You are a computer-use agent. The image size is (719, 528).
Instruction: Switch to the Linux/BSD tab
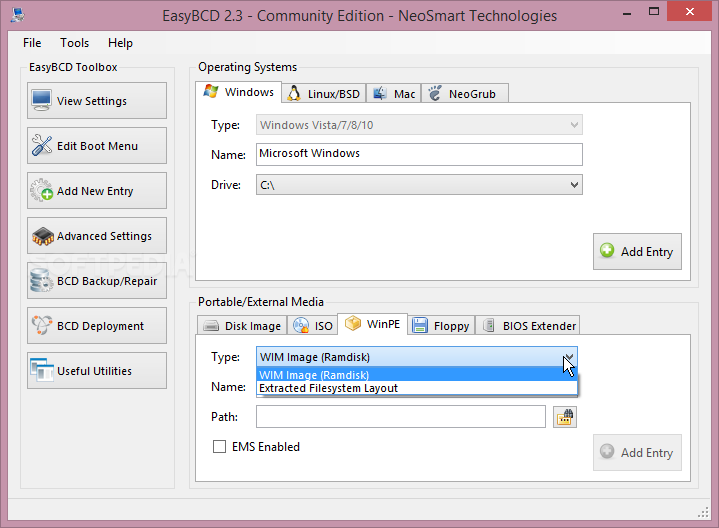[324, 94]
